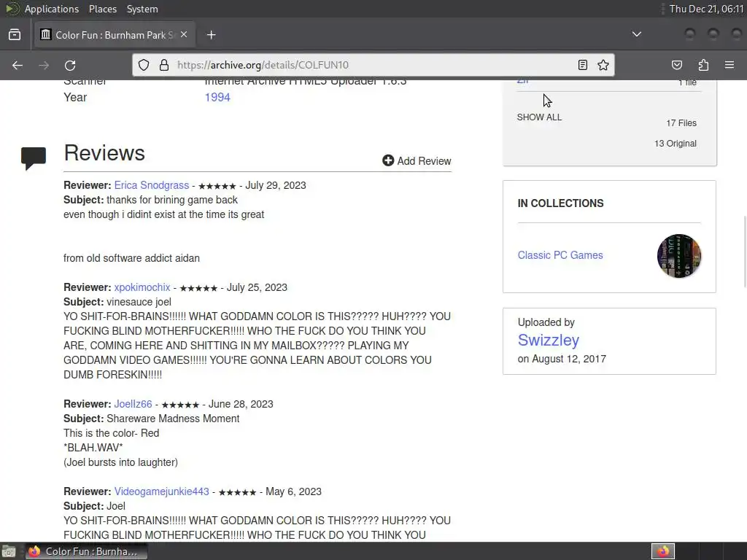Go back with the browser back arrow
The height and width of the screenshot is (560, 747).
18,65
